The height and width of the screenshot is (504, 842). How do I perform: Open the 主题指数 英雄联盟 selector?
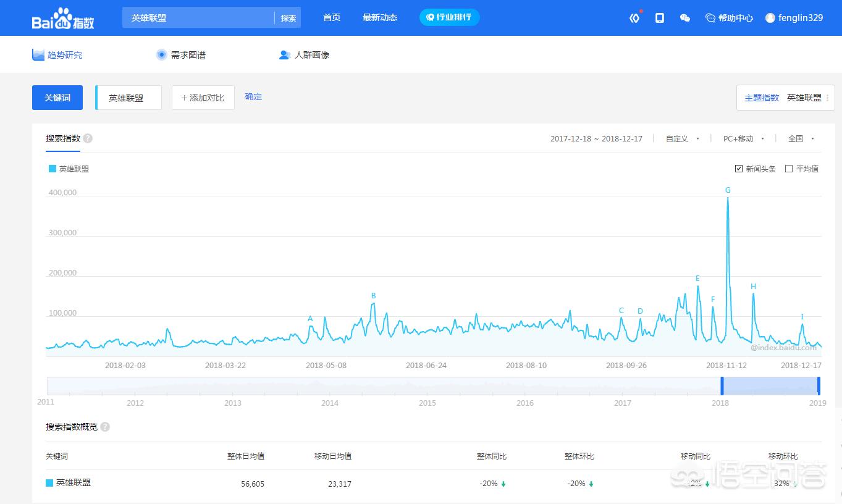(786, 98)
